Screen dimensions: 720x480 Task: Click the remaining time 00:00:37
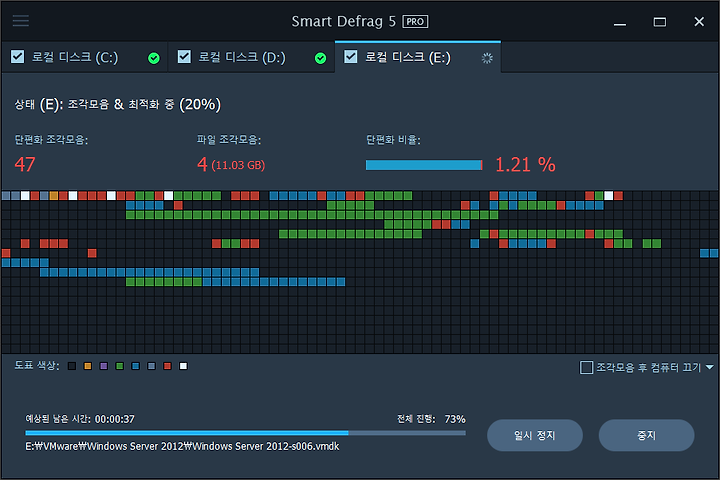coord(115,419)
